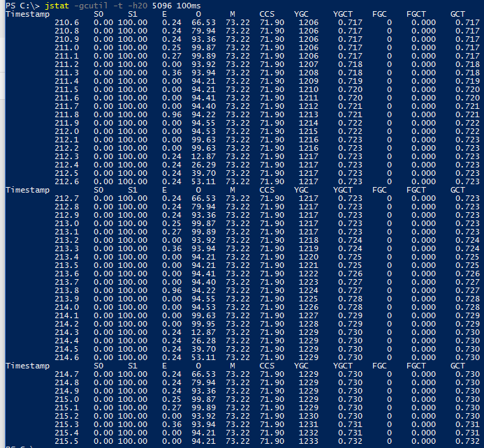Select timestamp 215.5 in the last row

(66, 441)
